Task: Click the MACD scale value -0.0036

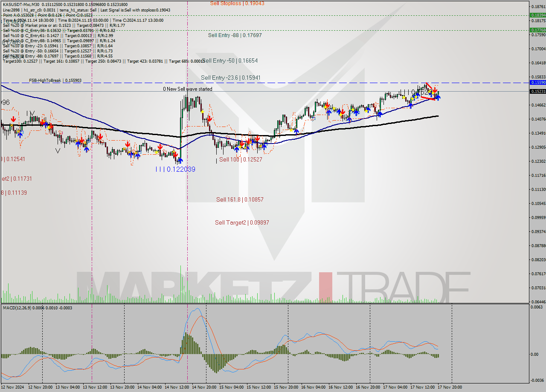Action: (537, 380)
